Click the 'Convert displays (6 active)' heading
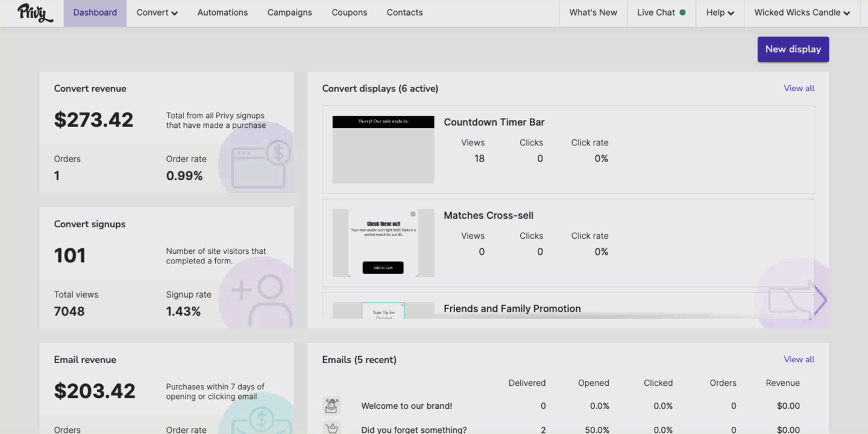The width and height of the screenshot is (868, 434). 380,89
